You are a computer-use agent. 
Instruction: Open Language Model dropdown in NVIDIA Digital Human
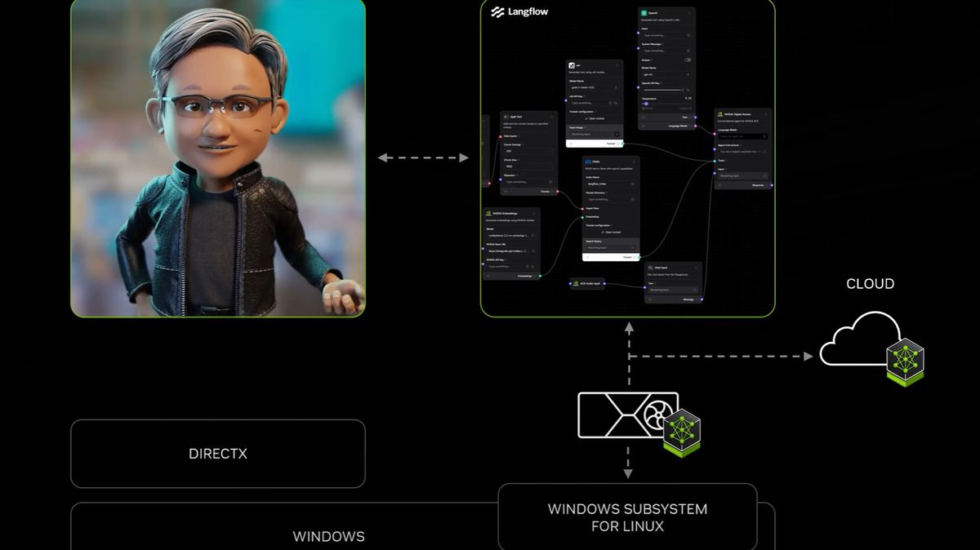click(744, 136)
